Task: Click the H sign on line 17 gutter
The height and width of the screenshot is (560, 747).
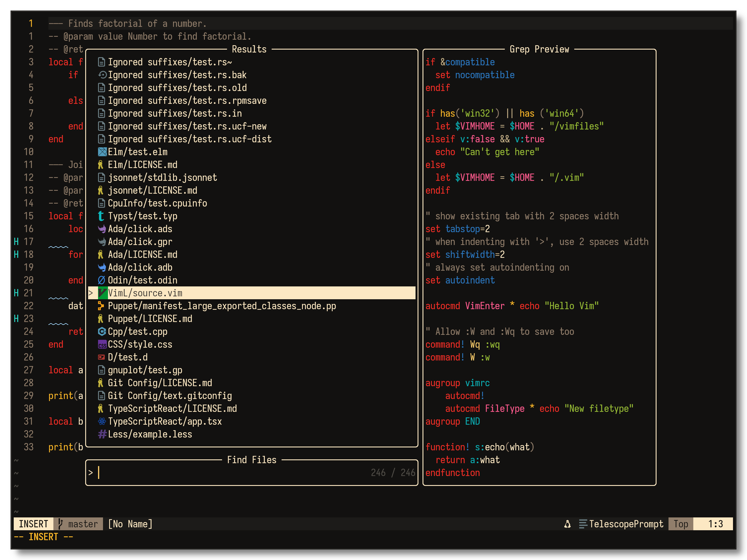Action: (x=16, y=242)
